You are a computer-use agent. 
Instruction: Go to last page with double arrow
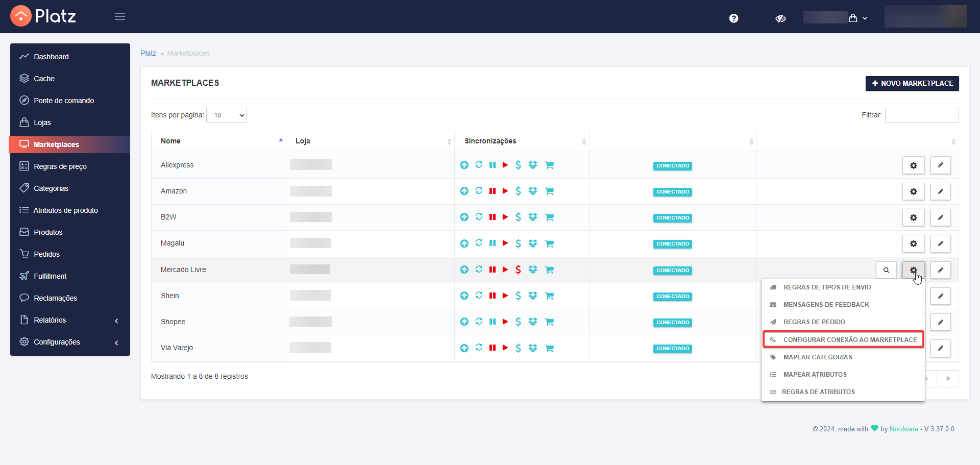click(x=948, y=379)
